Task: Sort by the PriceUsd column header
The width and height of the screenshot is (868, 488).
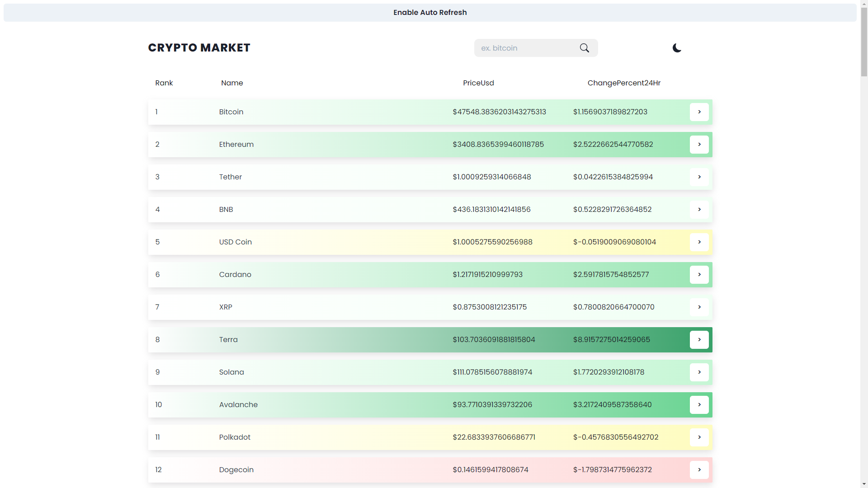Action: pyautogui.click(x=478, y=83)
